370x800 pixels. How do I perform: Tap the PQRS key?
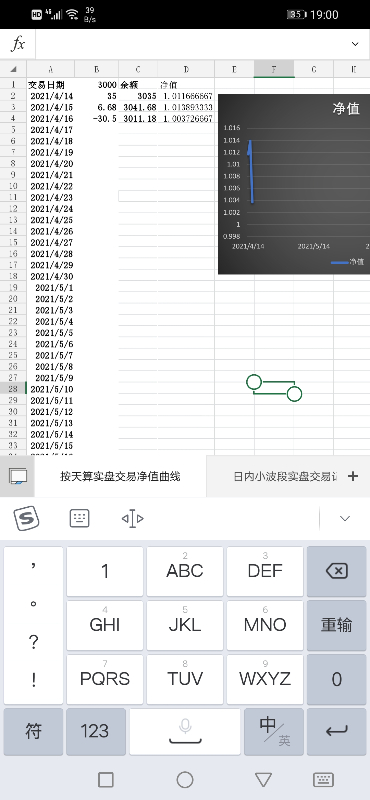pos(105,679)
